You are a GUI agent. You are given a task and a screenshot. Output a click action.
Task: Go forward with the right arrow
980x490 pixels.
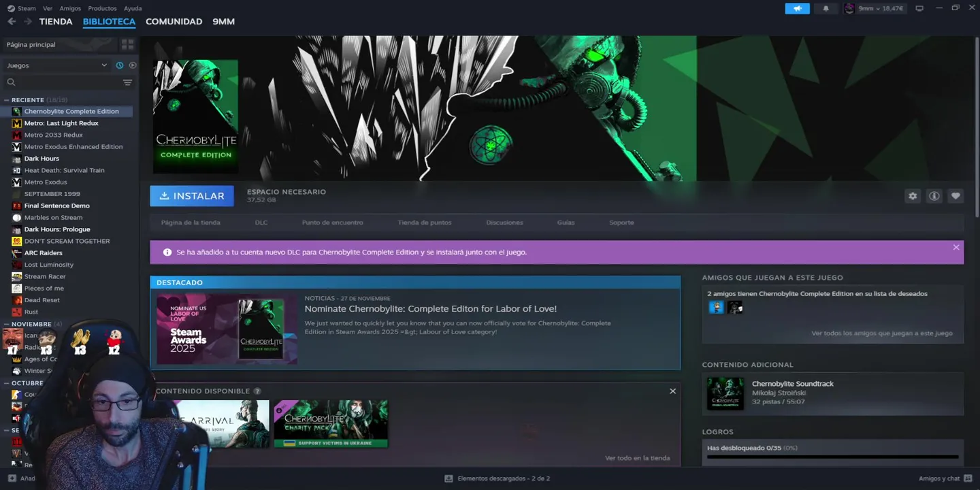pyautogui.click(x=28, y=22)
